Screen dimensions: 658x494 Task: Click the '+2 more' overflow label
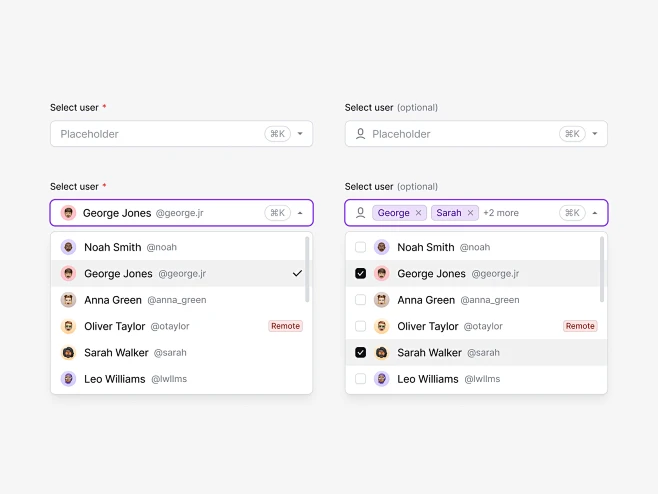click(501, 213)
